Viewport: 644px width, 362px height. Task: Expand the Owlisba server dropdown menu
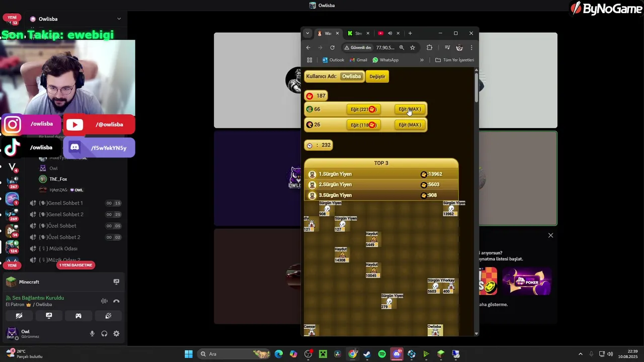pyautogui.click(x=119, y=19)
